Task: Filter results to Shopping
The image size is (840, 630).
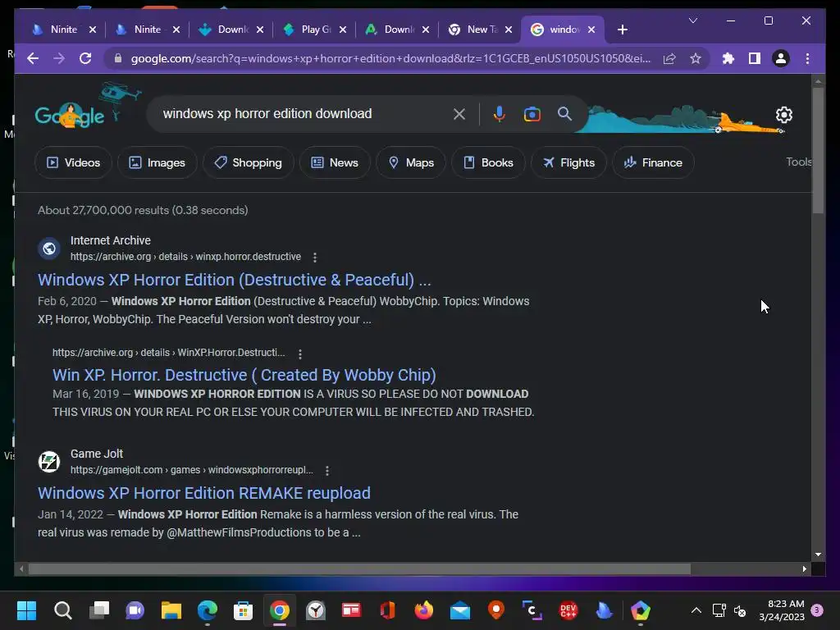Action: (x=248, y=162)
